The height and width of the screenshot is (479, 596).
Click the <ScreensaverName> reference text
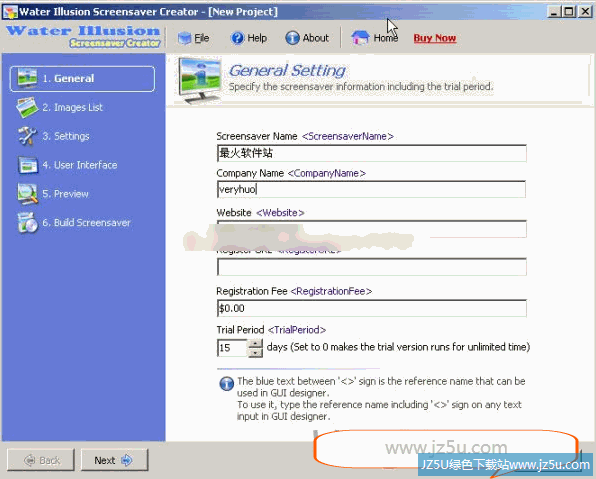click(x=348, y=136)
